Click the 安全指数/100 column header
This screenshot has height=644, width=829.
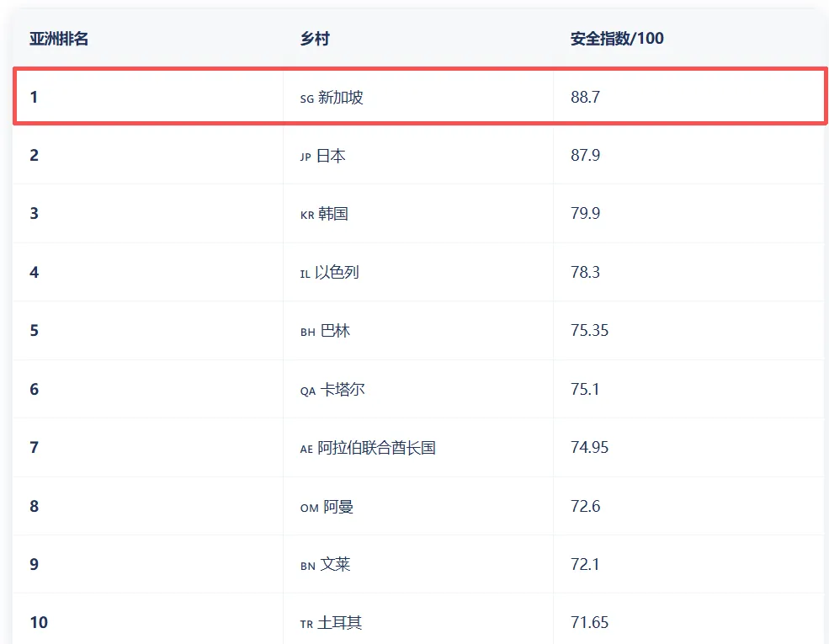617,39
